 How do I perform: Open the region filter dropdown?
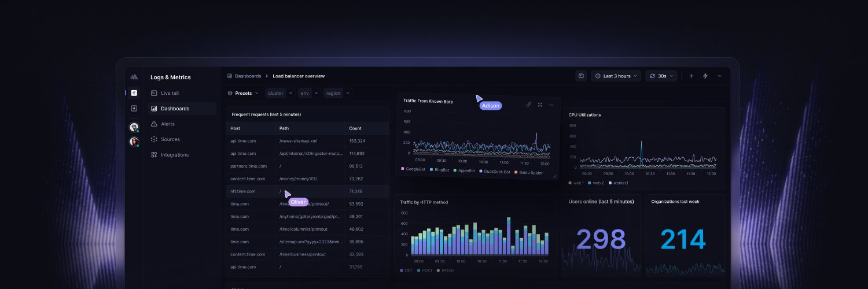(x=337, y=93)
